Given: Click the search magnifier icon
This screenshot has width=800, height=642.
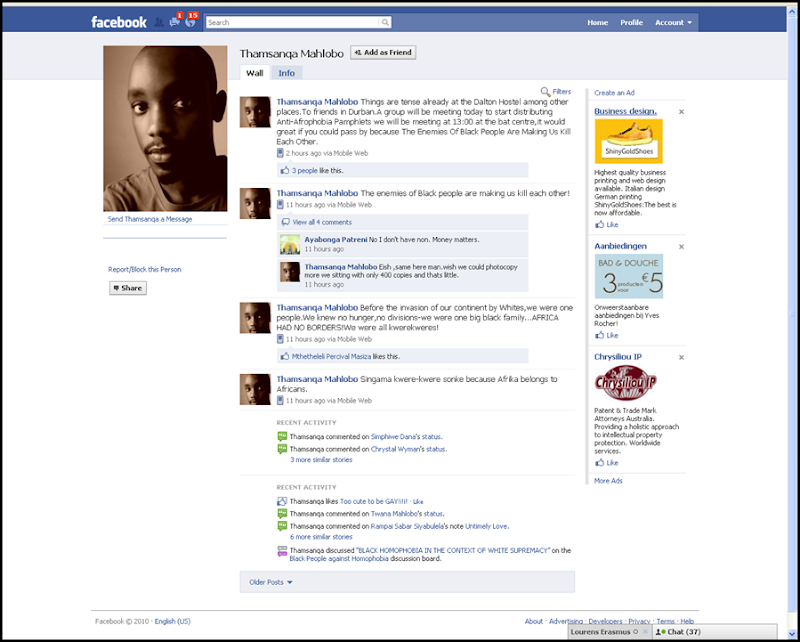Looking at the screenshot, I should click(385, 22).
